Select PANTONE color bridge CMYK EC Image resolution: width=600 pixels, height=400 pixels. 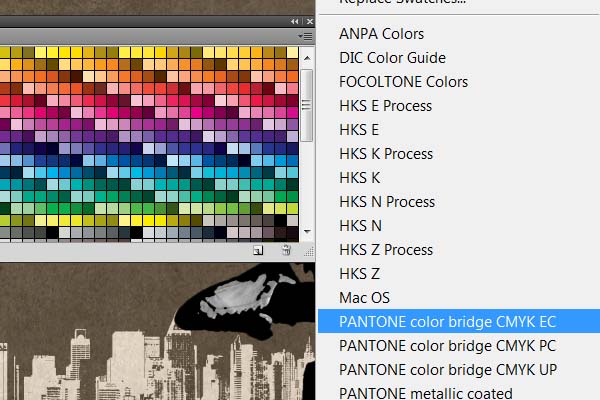click(x=447, y=322)
